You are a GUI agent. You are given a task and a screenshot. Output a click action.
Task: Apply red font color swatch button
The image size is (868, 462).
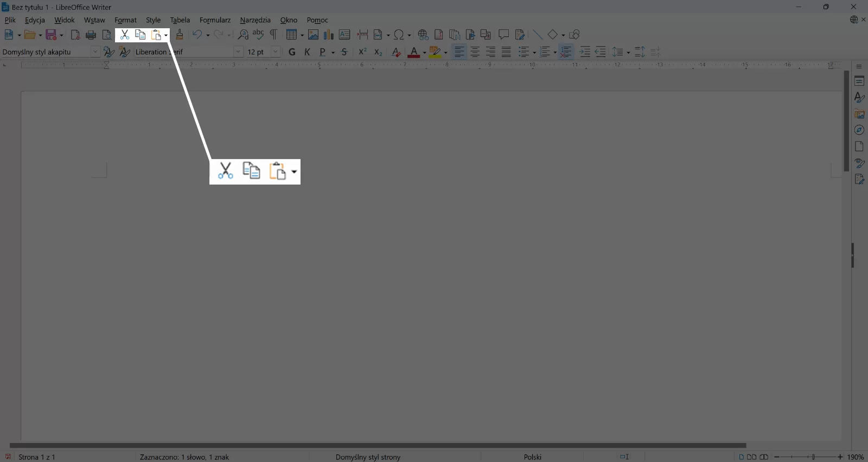pyautogui.click(x=414, y=52)
